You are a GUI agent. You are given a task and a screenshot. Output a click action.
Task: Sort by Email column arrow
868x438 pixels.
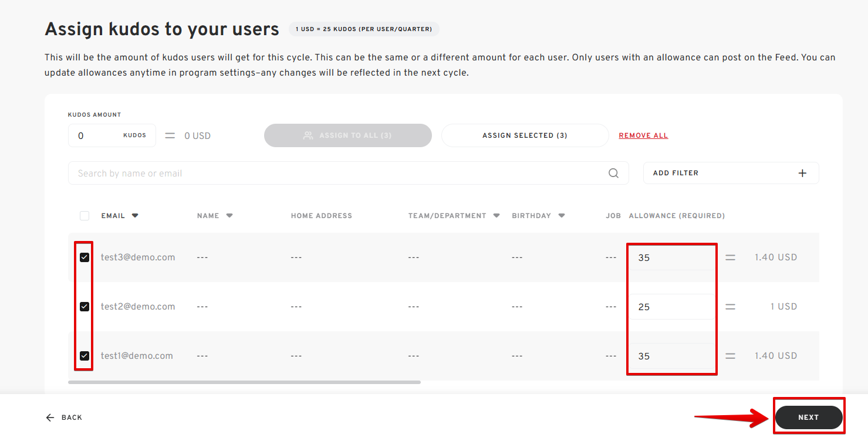[135, 216]
